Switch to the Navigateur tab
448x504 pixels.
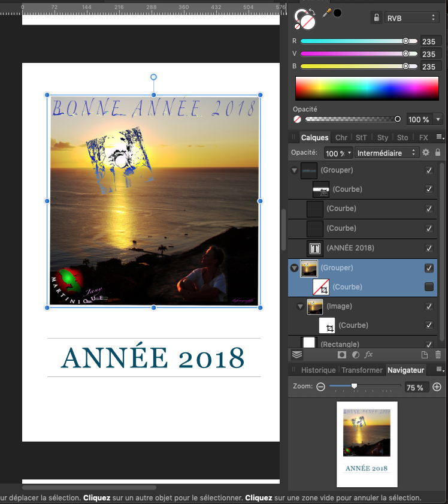(405, 370)
